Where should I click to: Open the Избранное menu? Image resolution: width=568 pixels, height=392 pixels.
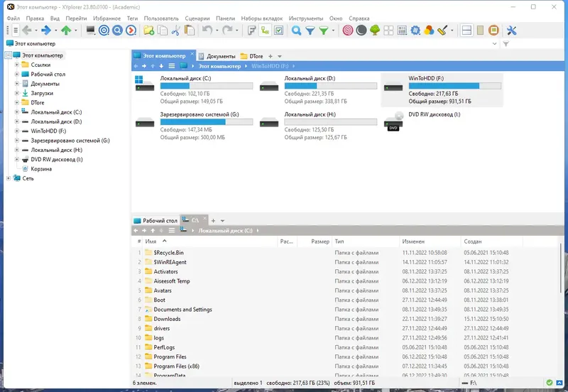(107, 18)
